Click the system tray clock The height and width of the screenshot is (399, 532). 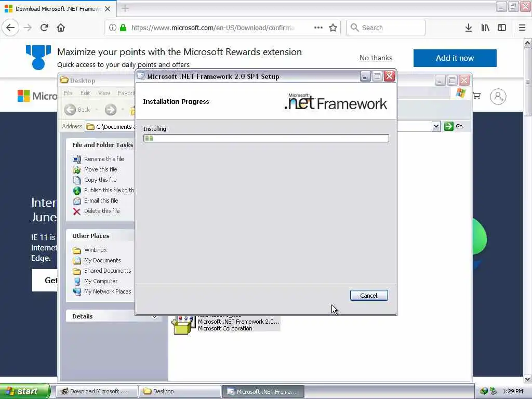513,391
